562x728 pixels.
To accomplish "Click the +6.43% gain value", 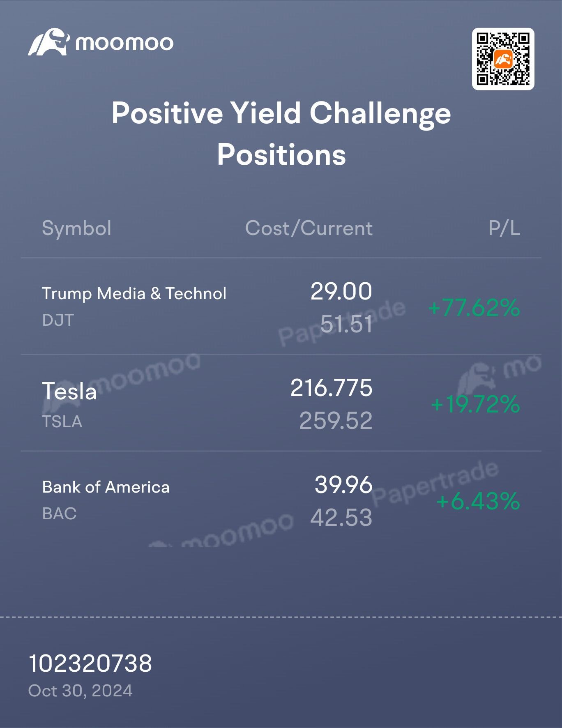I will click(478, 501).
